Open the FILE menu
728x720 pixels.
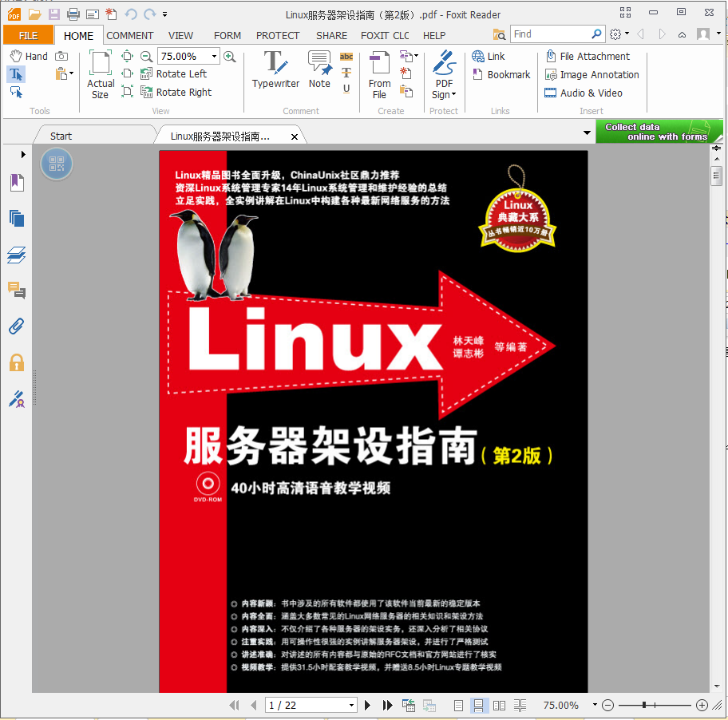pos(28,35)
